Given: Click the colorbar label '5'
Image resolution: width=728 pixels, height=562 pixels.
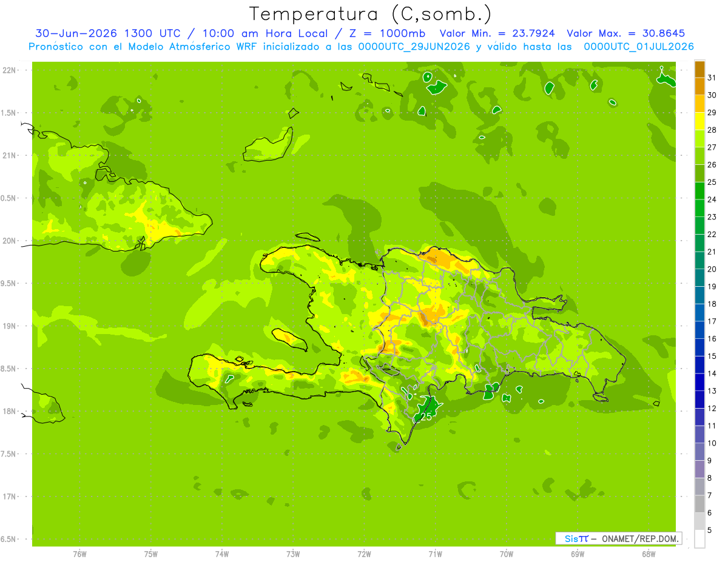Looking at the screenshot, I should pos(710,530).
